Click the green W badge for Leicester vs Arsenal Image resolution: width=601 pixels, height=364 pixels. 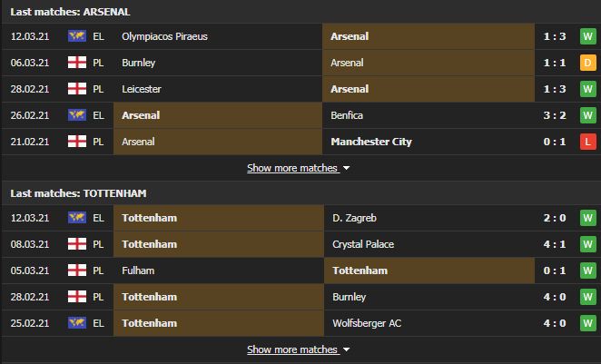click(x=588, y=89)
